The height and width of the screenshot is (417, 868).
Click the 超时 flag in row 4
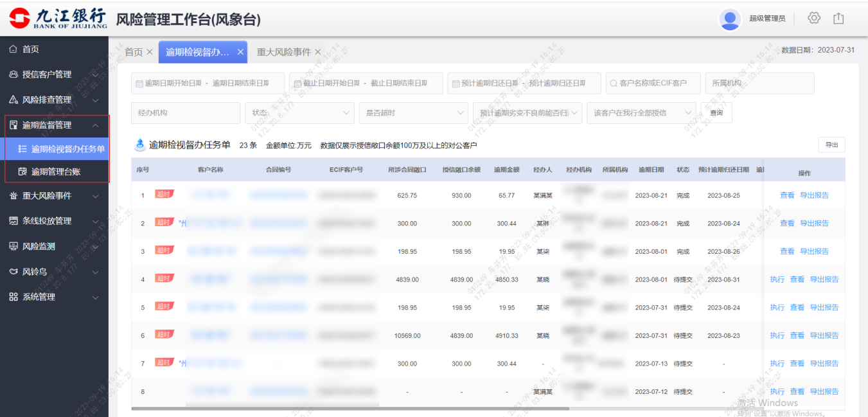(x=164, y=278)
